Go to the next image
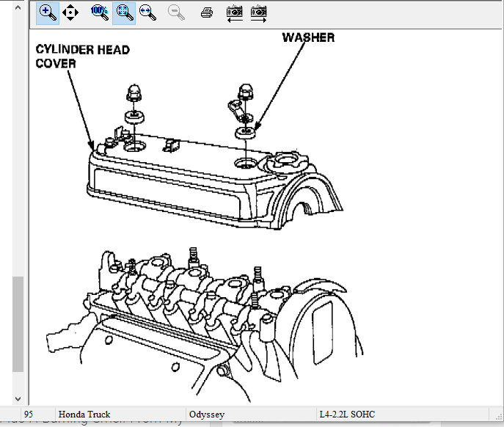Viewport: 504px width, 427px height. point(259,14)
